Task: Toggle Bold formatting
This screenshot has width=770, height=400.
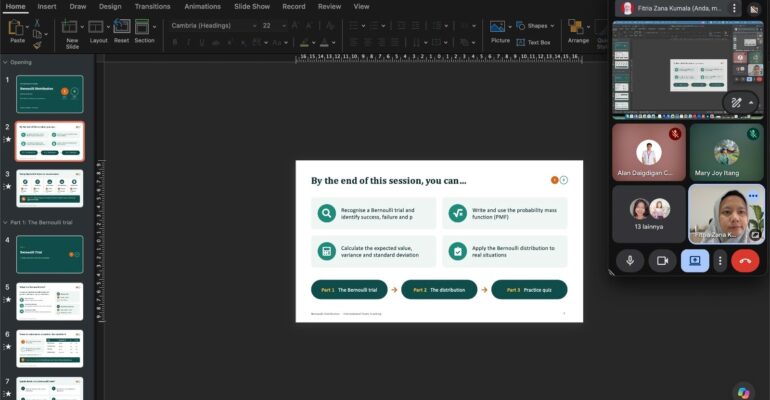Action: [175, 43]
